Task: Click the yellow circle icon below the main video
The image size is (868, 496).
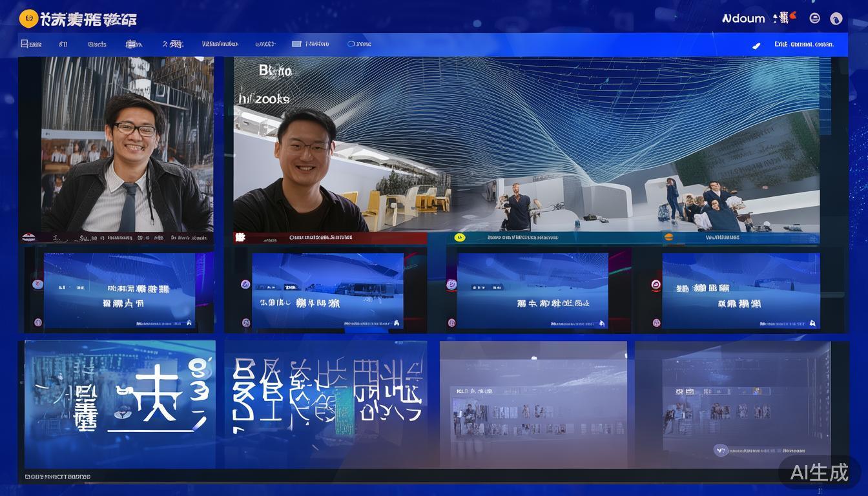Action: (x=460, y=238)
